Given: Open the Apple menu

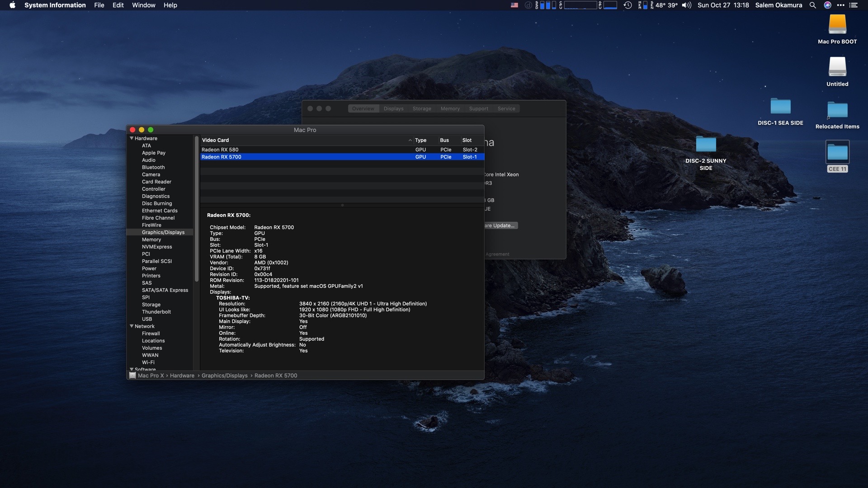Looking at the screenshot, I should tap(12, 5).
